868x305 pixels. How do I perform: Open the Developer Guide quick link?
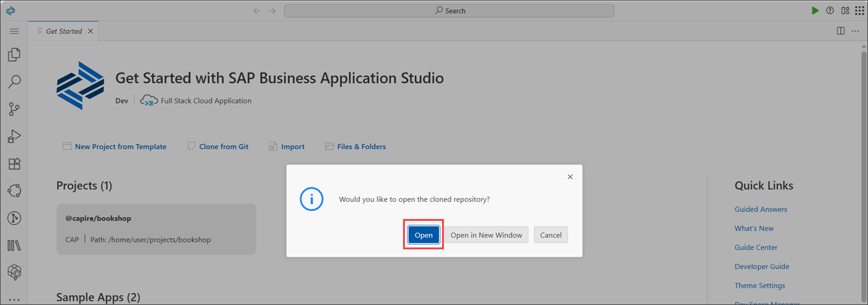tap(762, 267)
